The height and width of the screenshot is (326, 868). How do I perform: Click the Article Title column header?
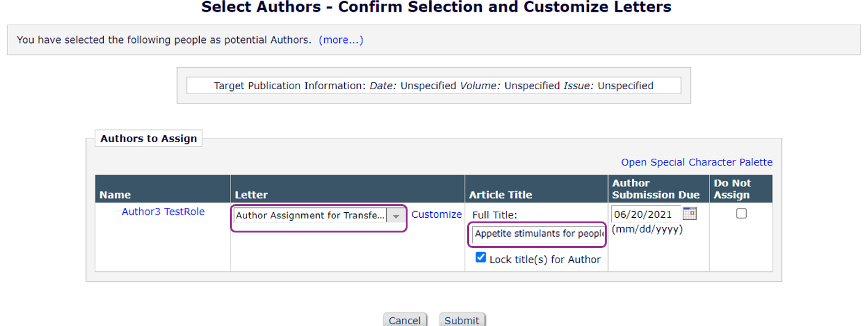point(500,195)
